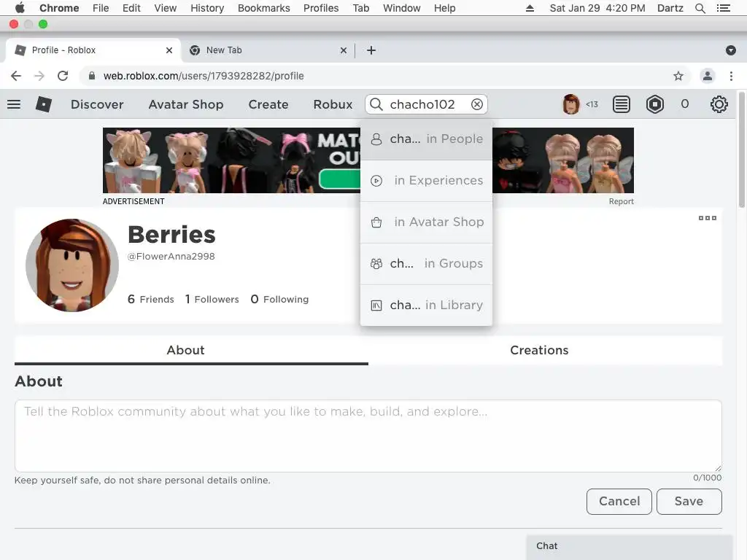This screenshot has height=560, width=747.
Task: View the 1 Followers list
Action: [x=212, y=299]
